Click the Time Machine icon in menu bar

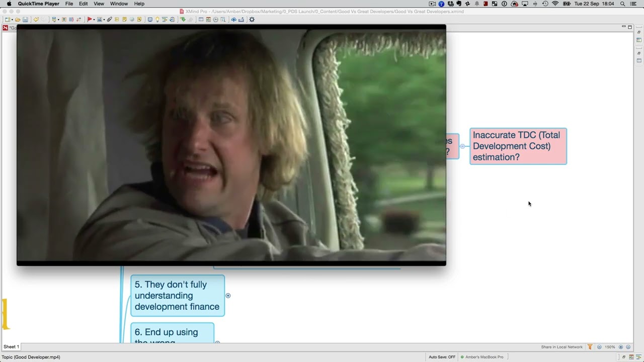(545, 4)
